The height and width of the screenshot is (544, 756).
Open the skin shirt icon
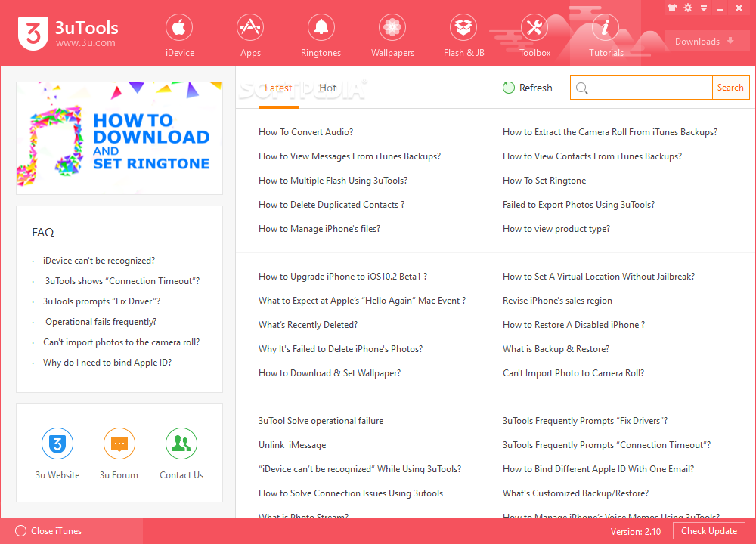(672, 8)
